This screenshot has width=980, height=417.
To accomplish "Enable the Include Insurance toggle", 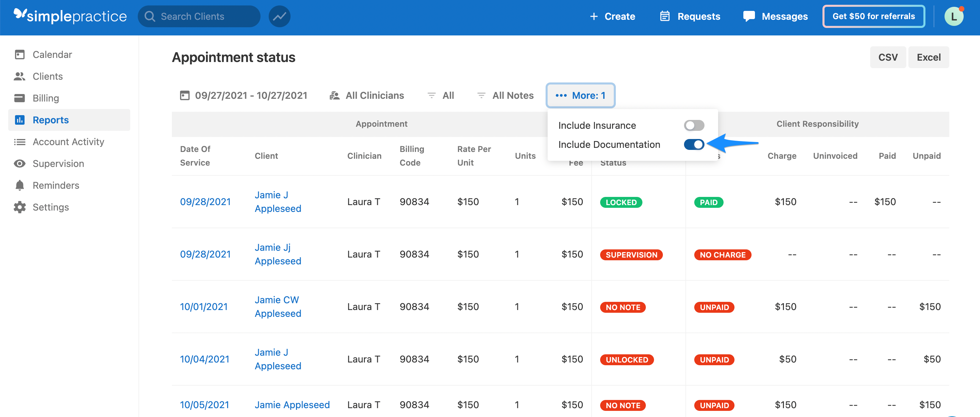I will (x=694, y=125).
